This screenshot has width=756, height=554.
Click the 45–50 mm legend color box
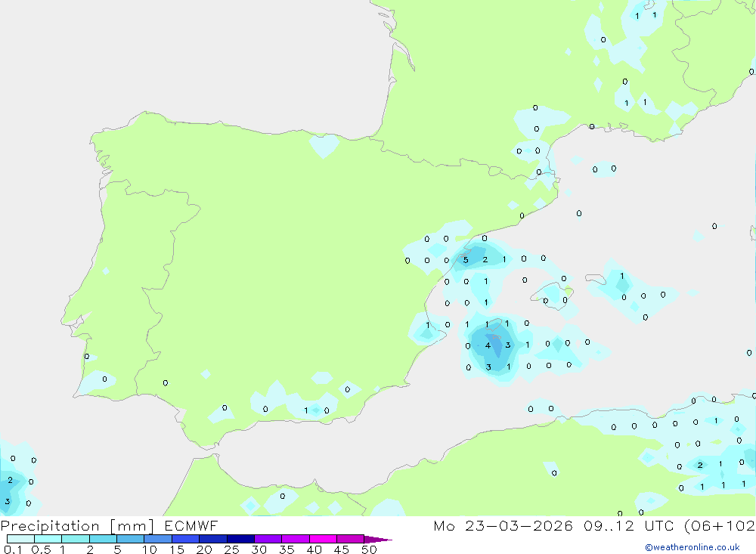(x=350, y=539)
